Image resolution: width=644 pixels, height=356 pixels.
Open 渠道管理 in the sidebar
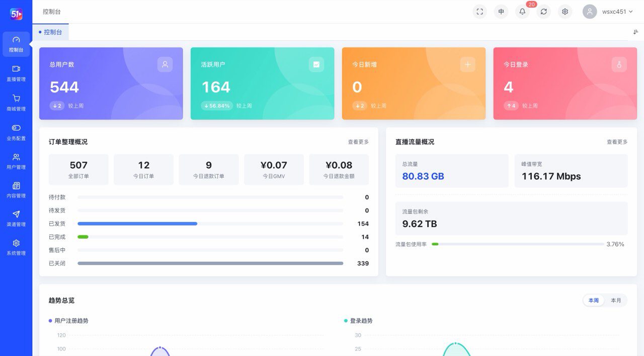16,219
